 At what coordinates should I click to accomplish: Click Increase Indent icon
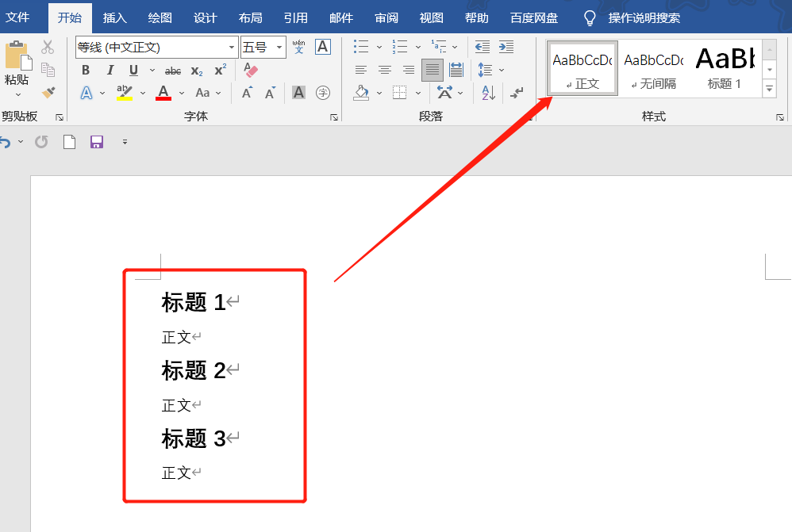(x=506, y=47)
